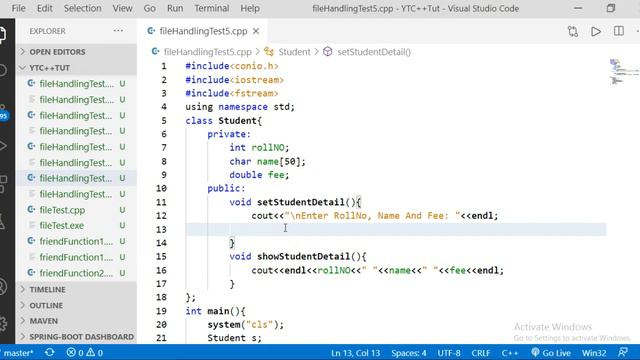Viewport: 640px width, 360px height.
Task: Expand the Spring-Boot Dashboard section
Action: coord(76,337)
